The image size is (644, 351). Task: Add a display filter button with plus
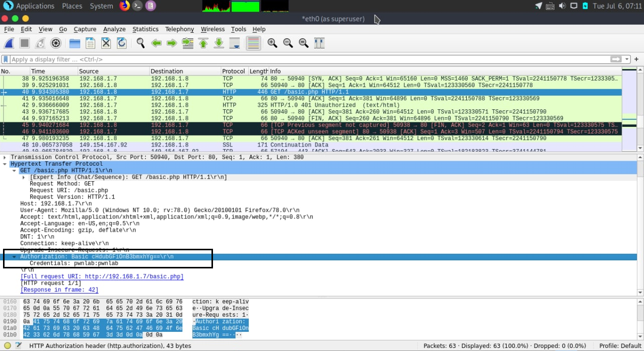637,59
